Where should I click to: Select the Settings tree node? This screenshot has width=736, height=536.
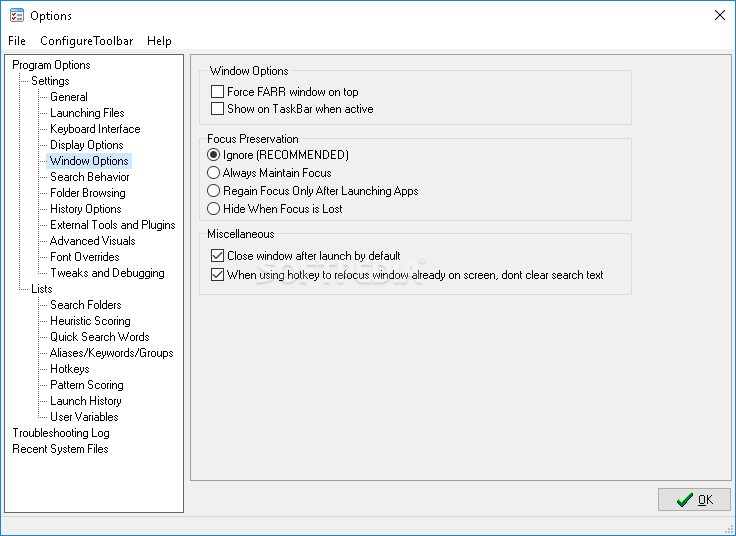50,81
